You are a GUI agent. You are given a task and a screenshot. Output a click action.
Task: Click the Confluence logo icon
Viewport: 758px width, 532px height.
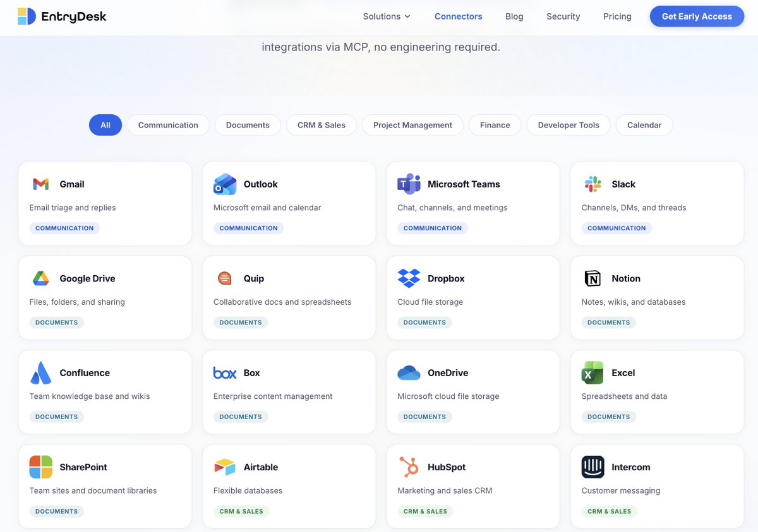[x=40, y=373]
